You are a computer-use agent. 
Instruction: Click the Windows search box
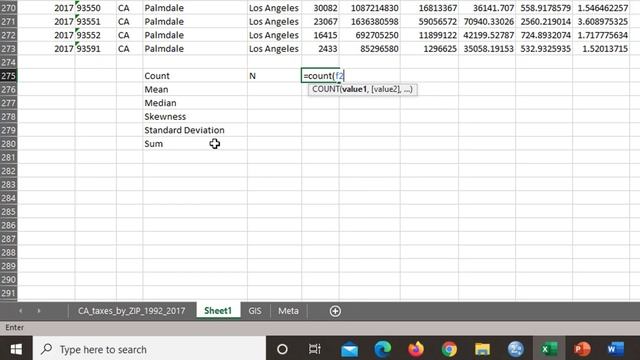pyautogui.click(x=149, y=349)
